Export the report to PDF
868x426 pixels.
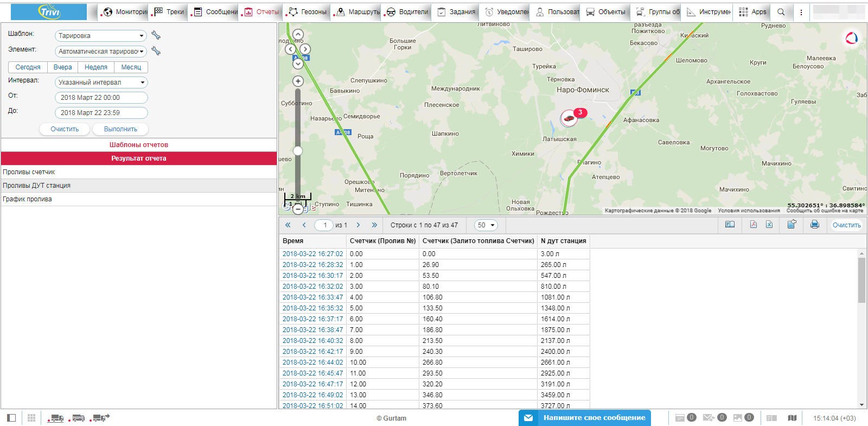pos(753,225)
